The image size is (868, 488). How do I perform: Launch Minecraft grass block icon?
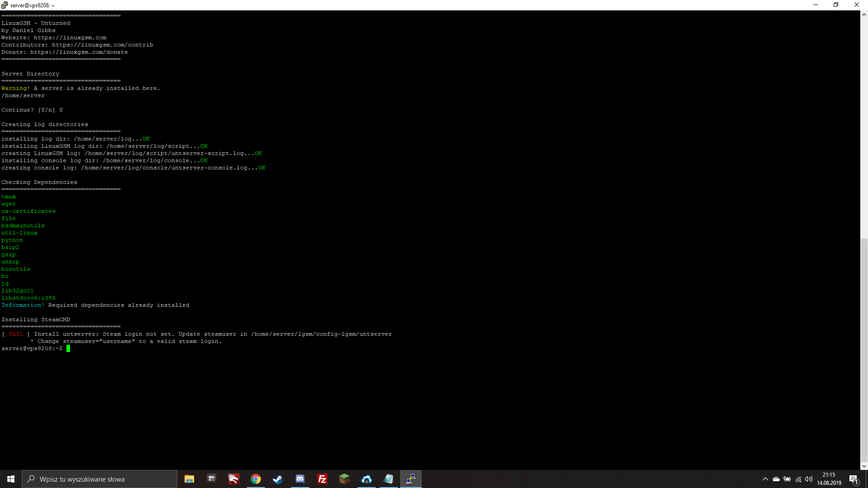pyautogui.click(x=344, y=479)
